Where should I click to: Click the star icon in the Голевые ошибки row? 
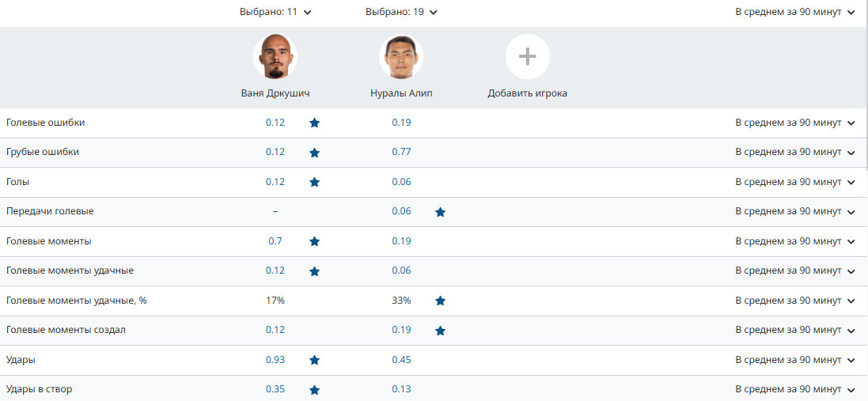[x=314, y=123]
